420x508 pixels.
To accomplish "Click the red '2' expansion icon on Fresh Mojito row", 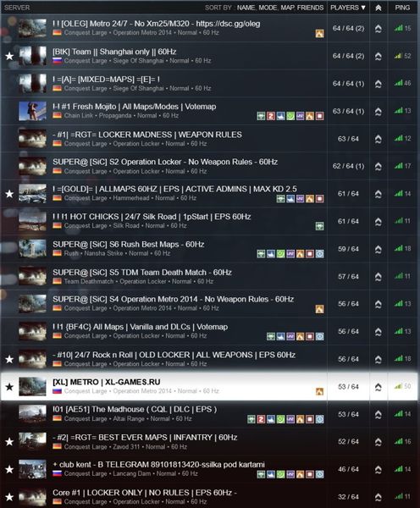I will pos(271,116).
